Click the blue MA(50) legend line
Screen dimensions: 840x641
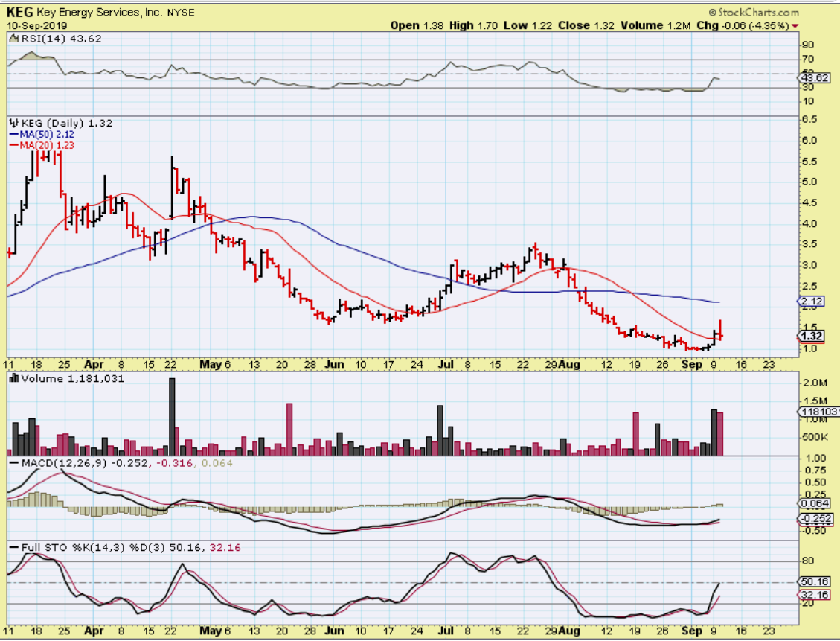tap(13, 134)
